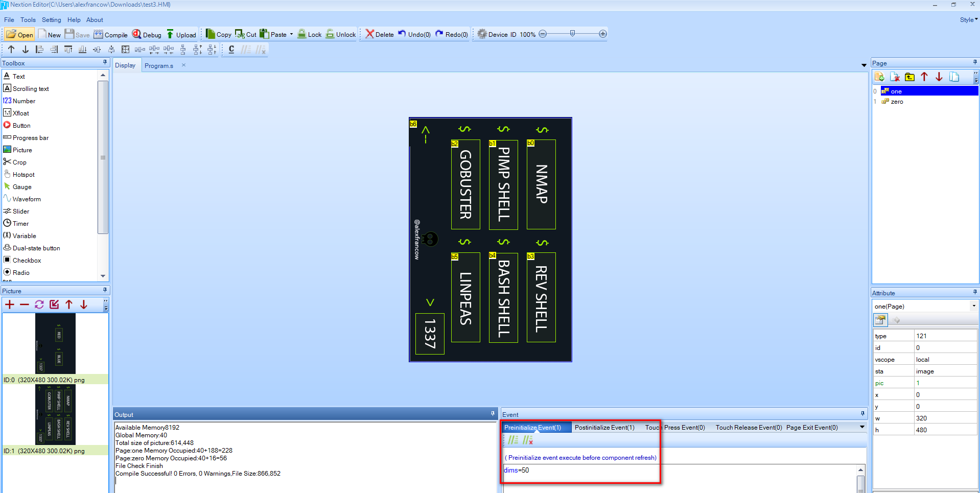Open the Tools menu
The height and width of the screenshot is (493, 980).
(28, 19)
